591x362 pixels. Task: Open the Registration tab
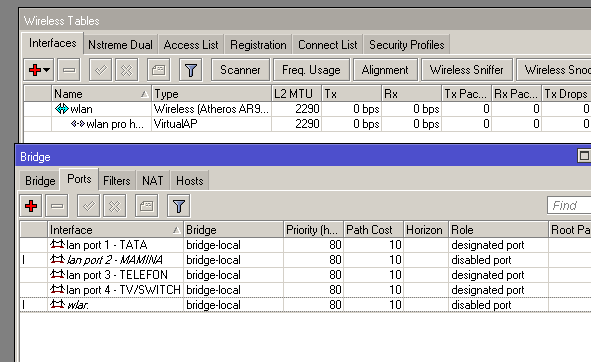click(x=259, y=45)
